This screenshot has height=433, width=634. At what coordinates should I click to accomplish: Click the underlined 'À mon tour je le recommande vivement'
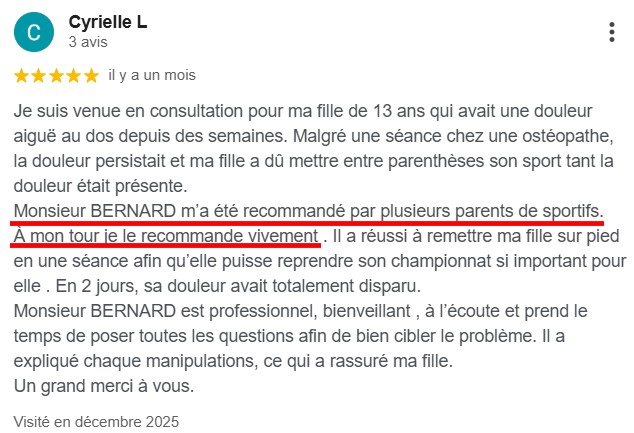166,237
